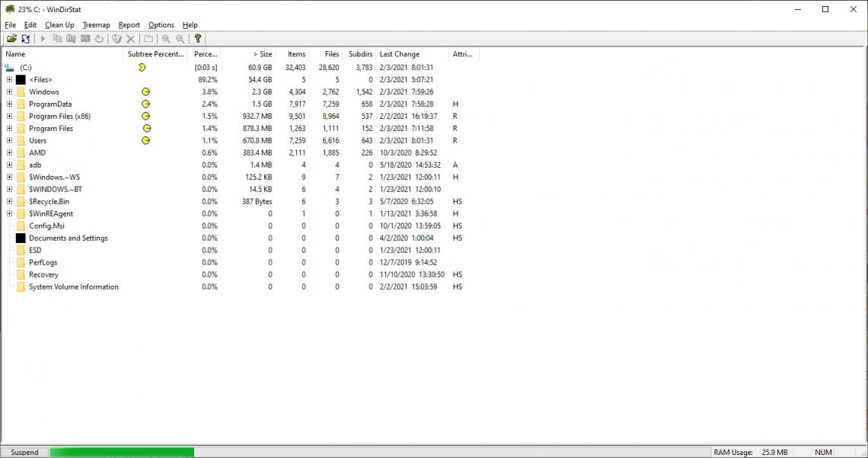
Task: Open the Options menu
Action: coord(161,24)
